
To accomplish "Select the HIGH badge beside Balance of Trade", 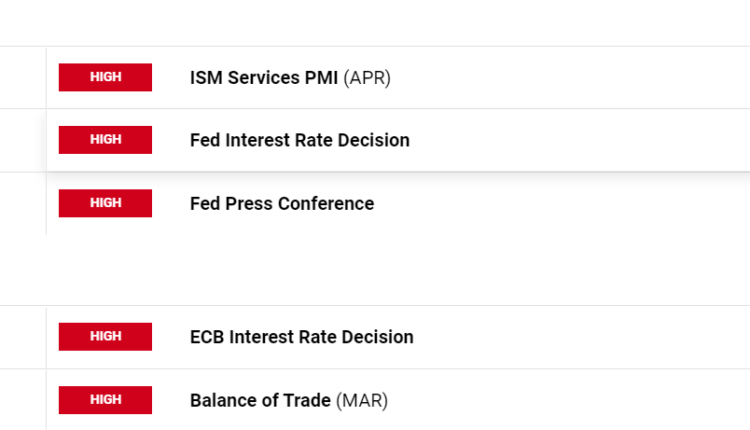I will (105, 400).
